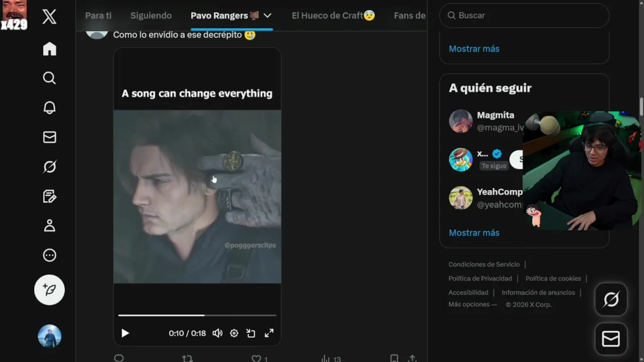This screenshot has height=362, width=644.
Task: Switch to El Hueco de Craft tab
Action: coord(334,16)
